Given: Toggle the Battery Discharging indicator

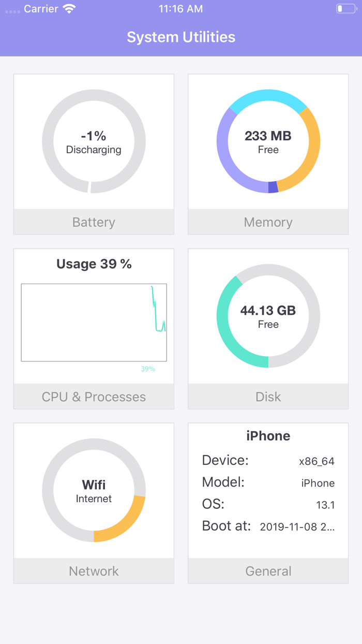Looking at the screenshot, I should pos(94,150).
